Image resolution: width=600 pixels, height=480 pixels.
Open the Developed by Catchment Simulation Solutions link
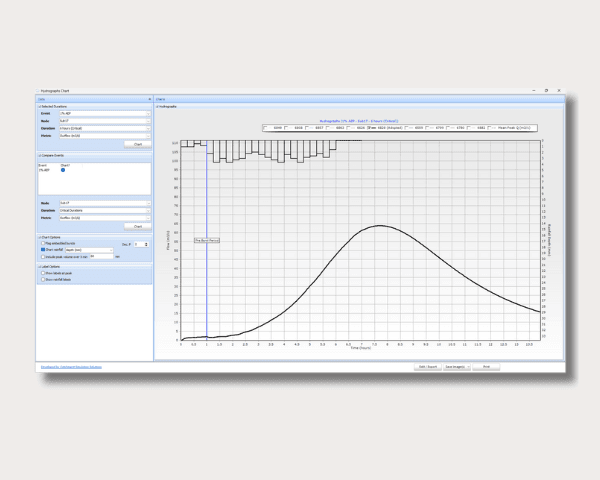pos(72,367)
